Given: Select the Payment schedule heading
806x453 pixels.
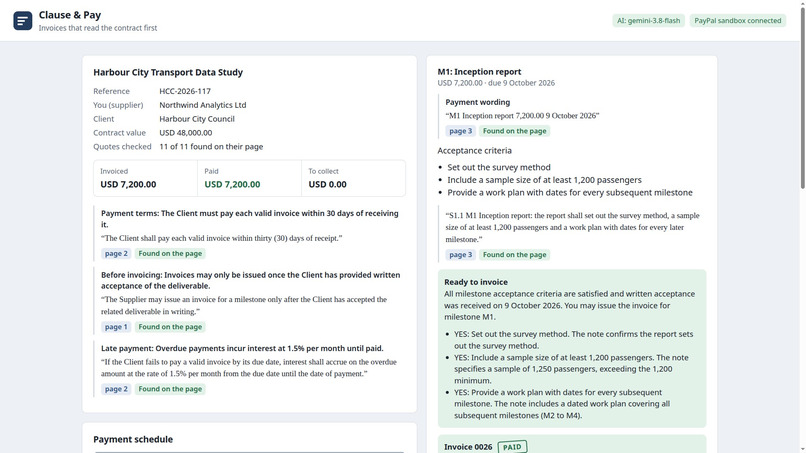Looking at the screenshot, I should point(133,440).
